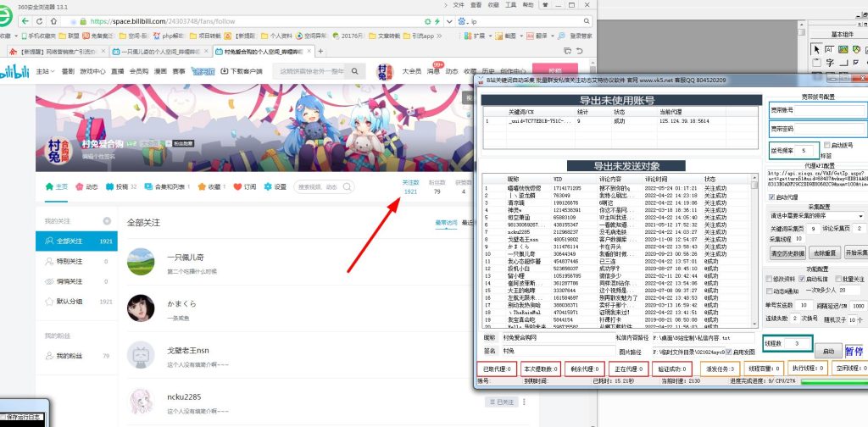
Task: Toggle the 启动代理 checkbox
Action: (x=772, y=197)
